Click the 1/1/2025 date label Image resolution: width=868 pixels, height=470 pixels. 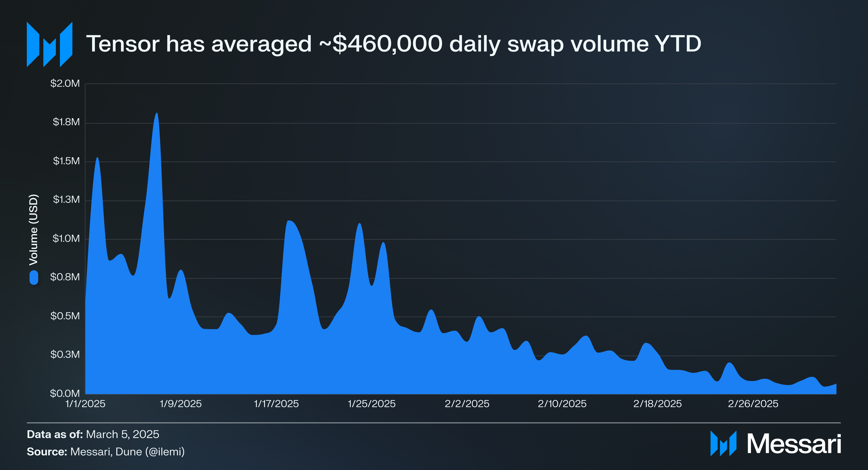coord(86,404)
